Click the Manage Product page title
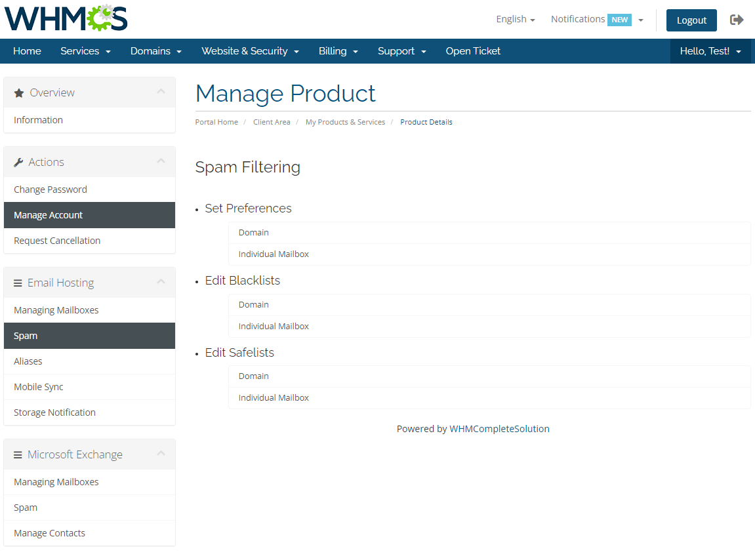Viewport: 755px width, 560px height. point(285,93)
